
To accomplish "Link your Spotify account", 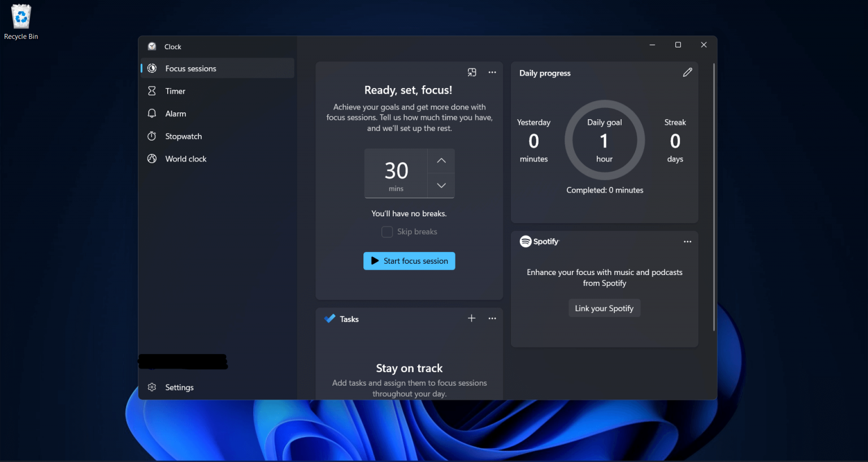I will click(604, 308).
